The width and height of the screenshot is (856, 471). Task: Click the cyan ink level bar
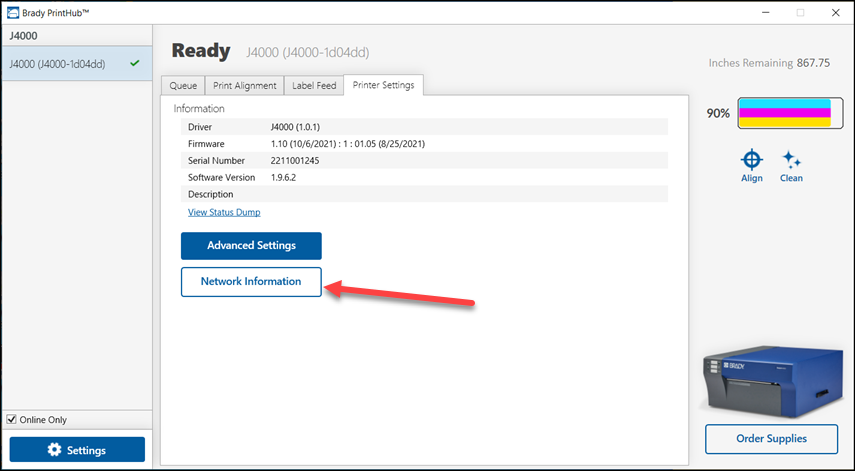785,104
